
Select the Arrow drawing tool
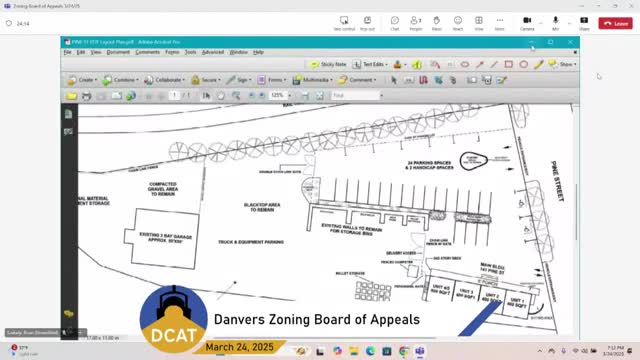[x=480, y=64]
